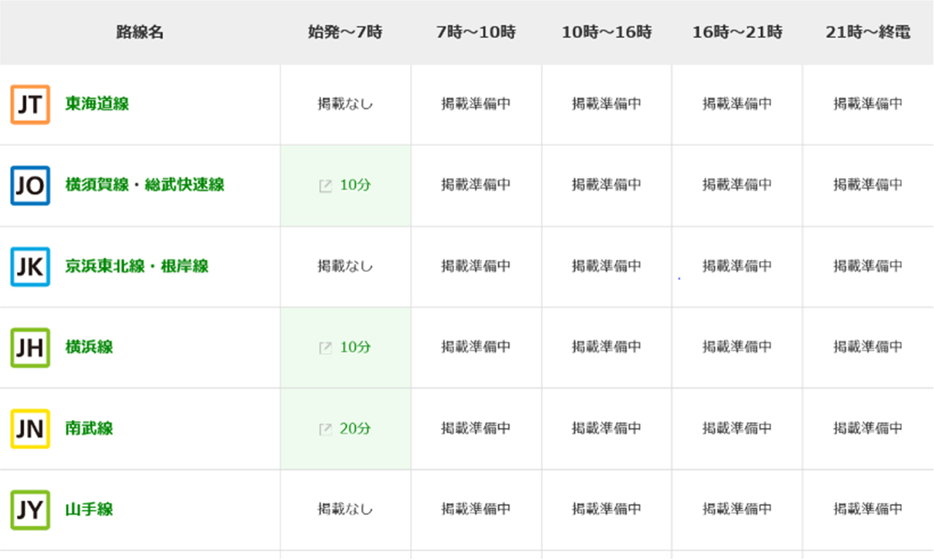The width and height of the screenshot is (934, 560).
Task: Click the JO Yokosuka line badge icon
Action: [x=30, y=186]
